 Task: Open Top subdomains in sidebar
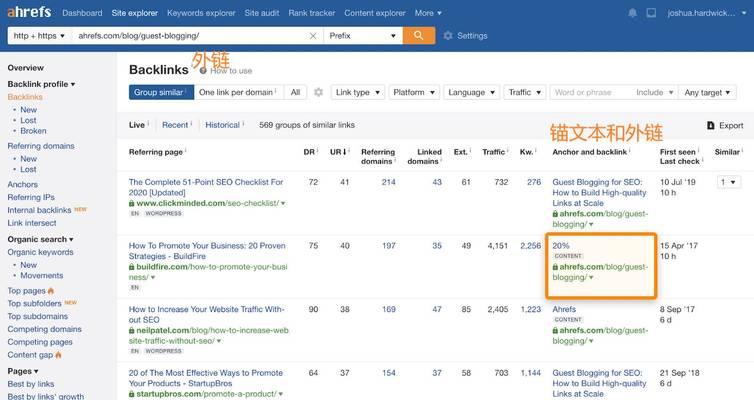tap(38, 316)
